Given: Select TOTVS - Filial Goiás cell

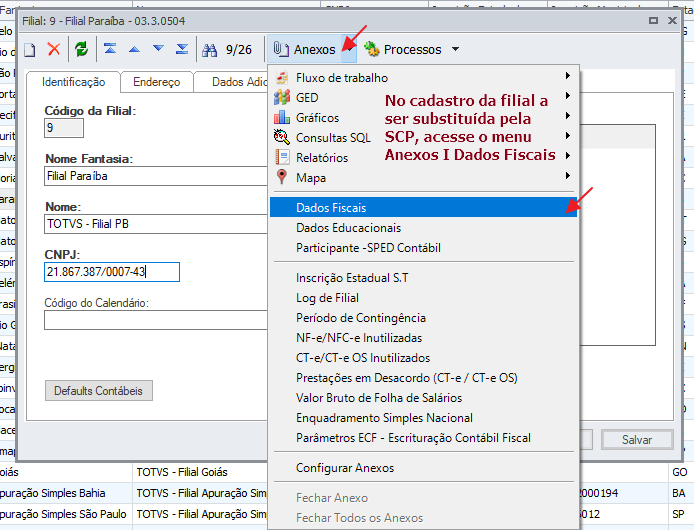Looking at the screenshot, I should tap(200, 472).
